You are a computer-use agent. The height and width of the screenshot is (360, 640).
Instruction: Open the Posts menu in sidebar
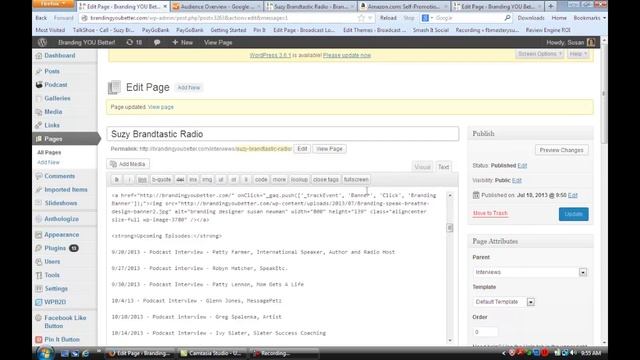pos(51,71)
